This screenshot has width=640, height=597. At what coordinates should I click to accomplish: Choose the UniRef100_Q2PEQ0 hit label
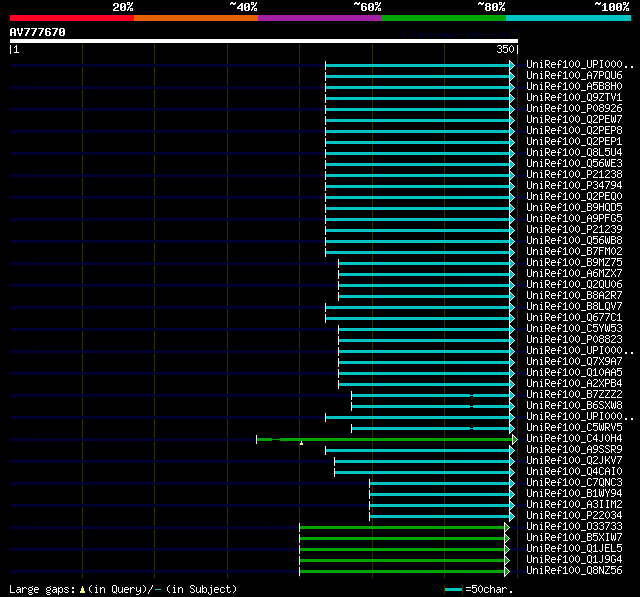[x=574, y=197]
